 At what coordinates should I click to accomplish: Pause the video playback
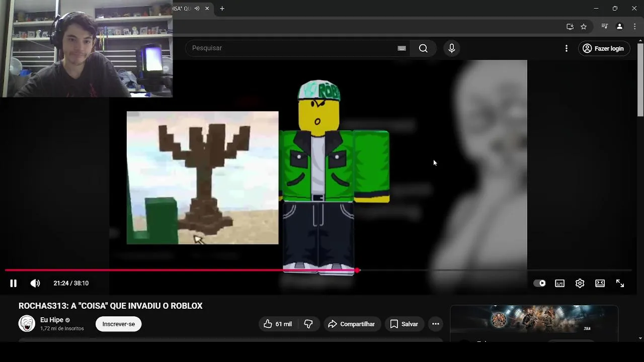[x=13, y=283]
